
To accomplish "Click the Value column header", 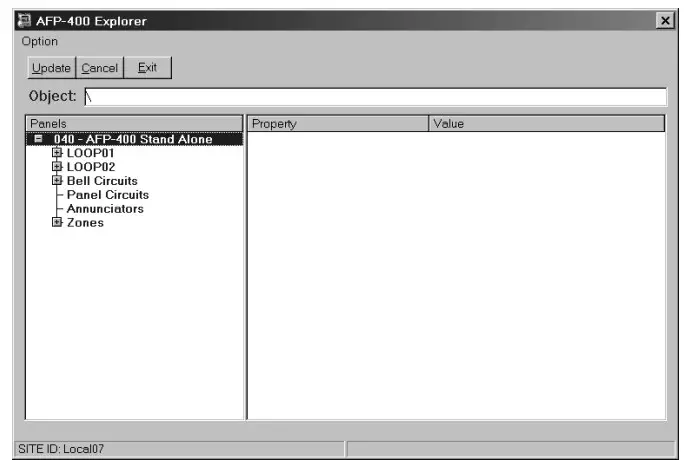I will [x=547, y=124].
